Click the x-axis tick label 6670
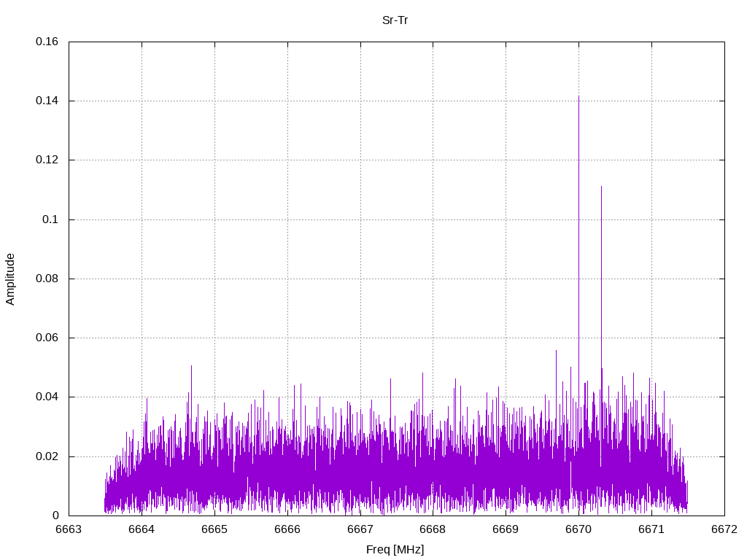 [x=578, y=529]
